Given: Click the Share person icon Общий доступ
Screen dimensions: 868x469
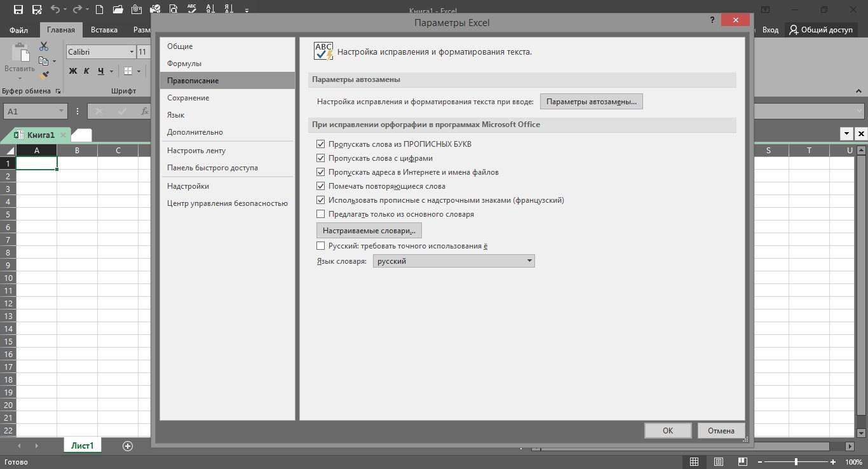Looking at the screenshot, I should point(794,30).
